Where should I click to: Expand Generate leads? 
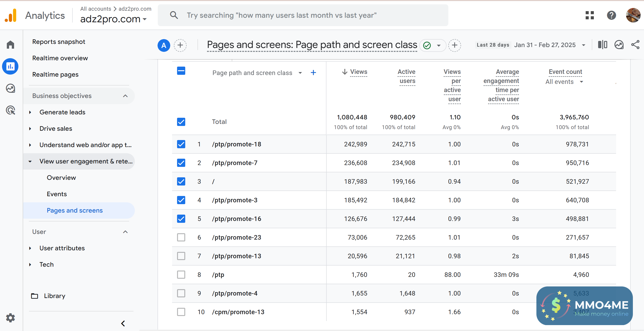[x=30, y=113]
